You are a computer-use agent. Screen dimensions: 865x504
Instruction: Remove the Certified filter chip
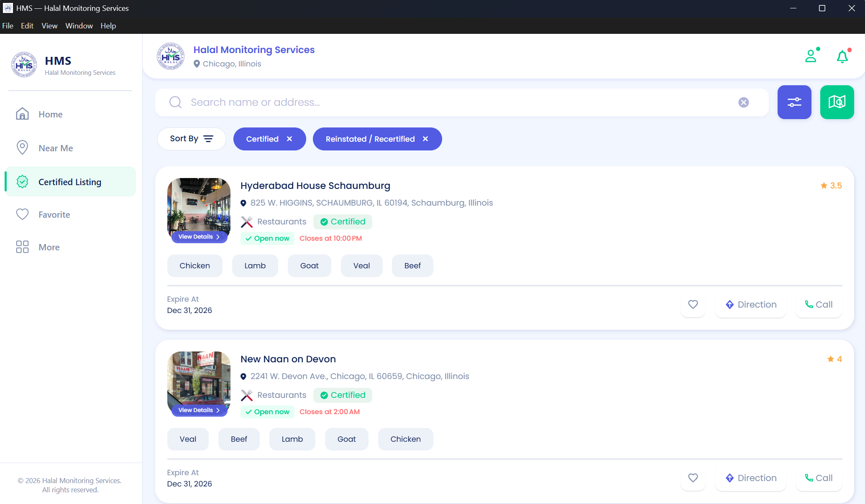pyautogui.click(x=289, y=139)
